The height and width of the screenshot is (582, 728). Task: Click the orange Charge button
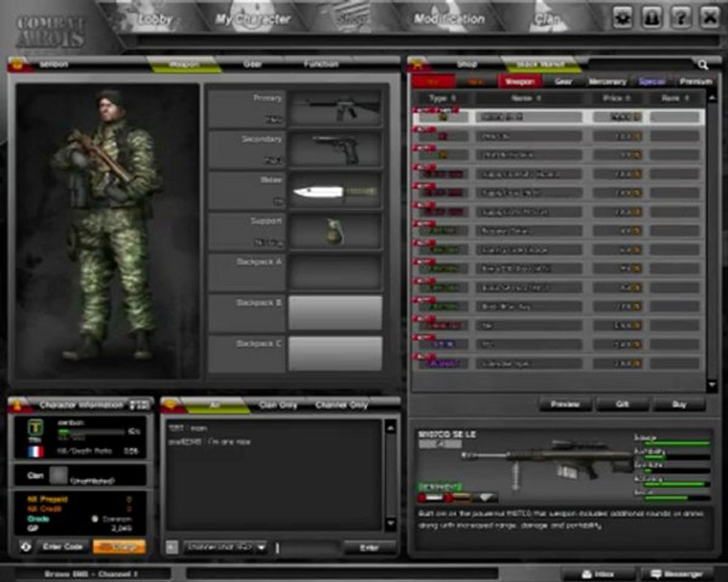119,546
